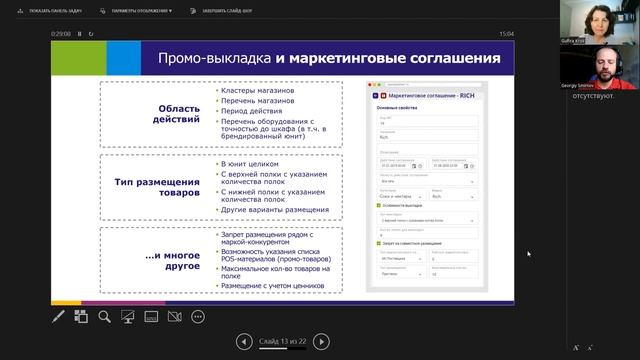Decrease the notes text size
Viewport: 640px width, 360px height.
[x=590, y=348]
